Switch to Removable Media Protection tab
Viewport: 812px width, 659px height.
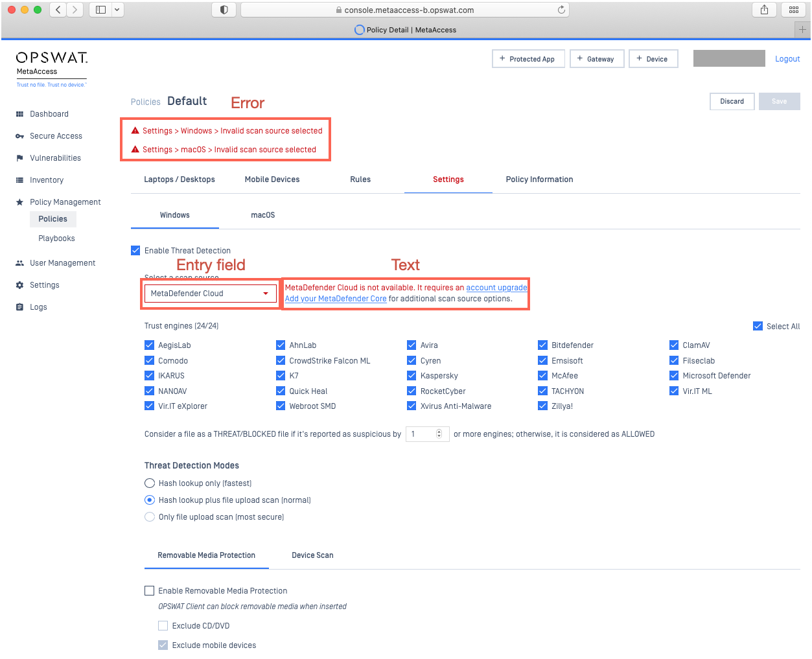[x=207, y=555]
